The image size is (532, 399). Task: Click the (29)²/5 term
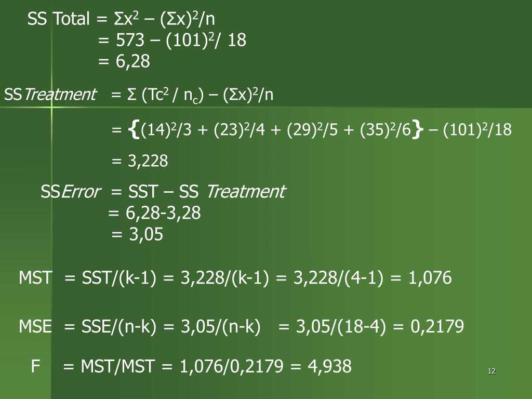312,130
